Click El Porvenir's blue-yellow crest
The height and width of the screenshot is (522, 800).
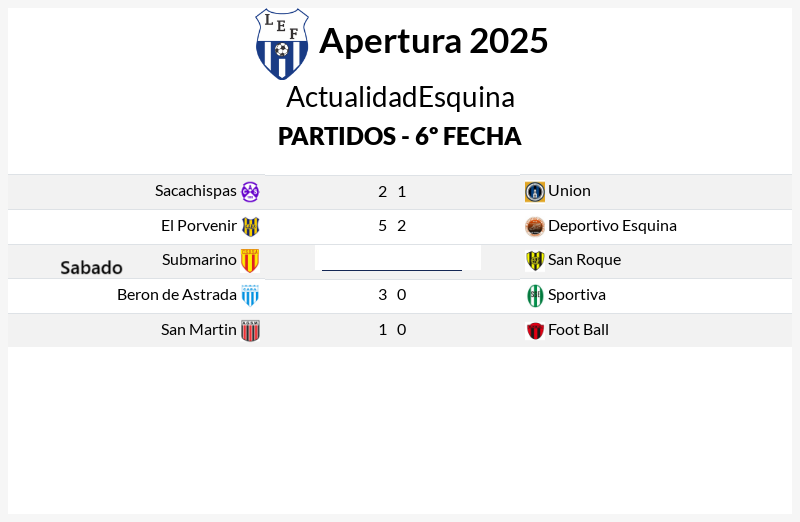pyautogui.click(x=250, y=227)
